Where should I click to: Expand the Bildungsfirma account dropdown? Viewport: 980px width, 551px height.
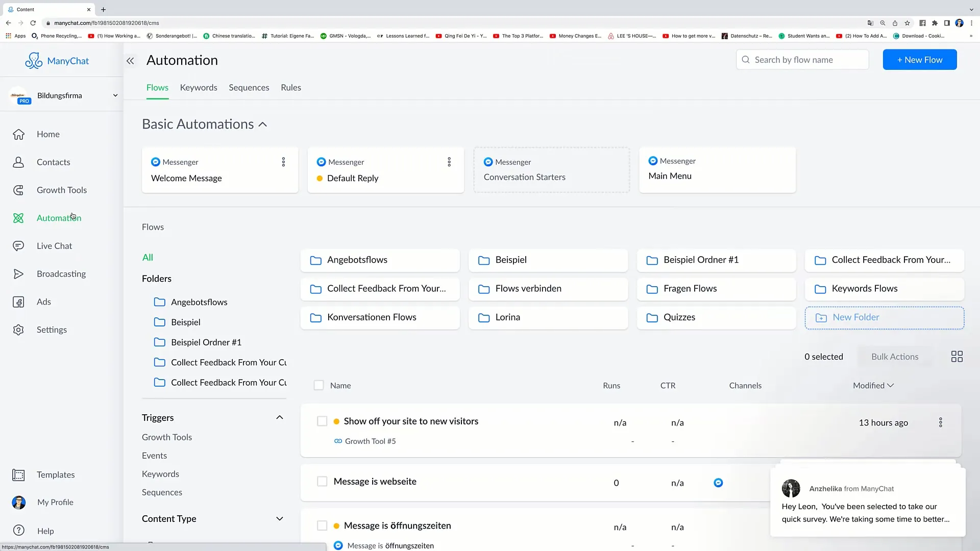click(114, 95)
